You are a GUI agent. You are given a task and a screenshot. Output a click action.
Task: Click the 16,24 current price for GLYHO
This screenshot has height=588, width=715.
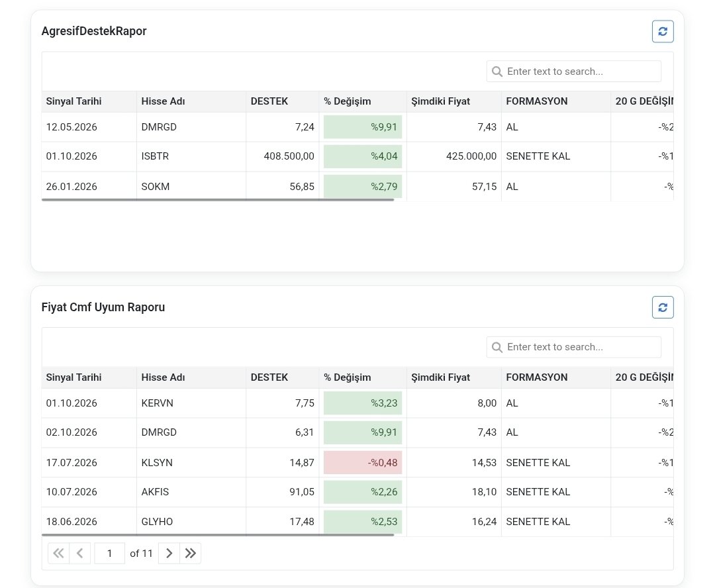coord(453,521)
